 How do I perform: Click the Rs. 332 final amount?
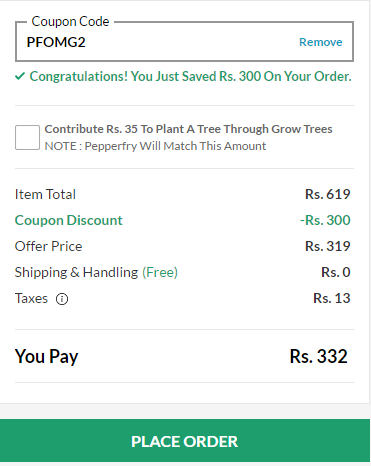[319, 356]
